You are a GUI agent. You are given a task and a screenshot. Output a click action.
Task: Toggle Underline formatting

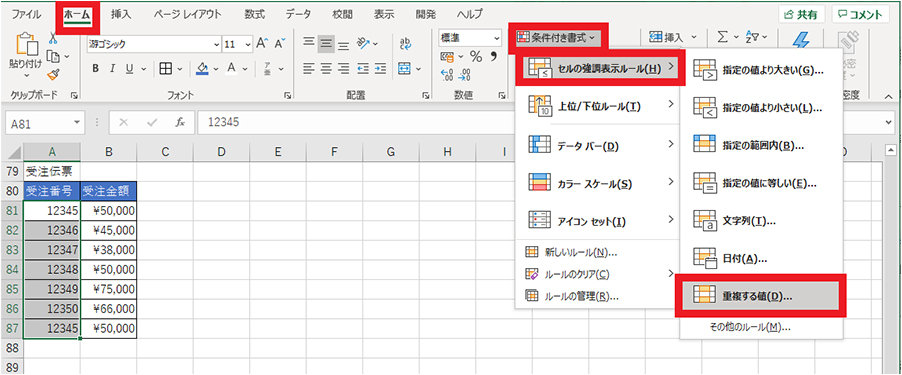(129, 68)
